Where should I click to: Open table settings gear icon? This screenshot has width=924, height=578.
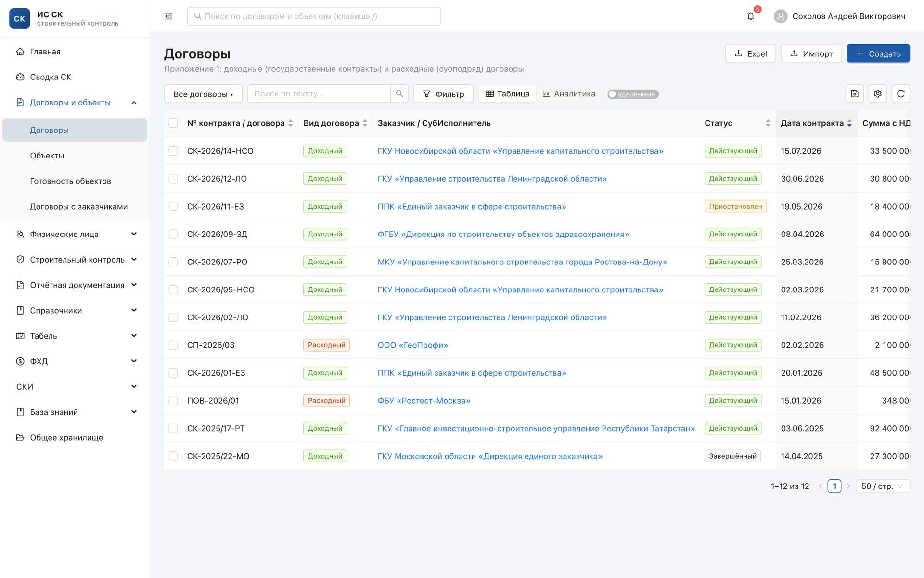pos(878,94)
